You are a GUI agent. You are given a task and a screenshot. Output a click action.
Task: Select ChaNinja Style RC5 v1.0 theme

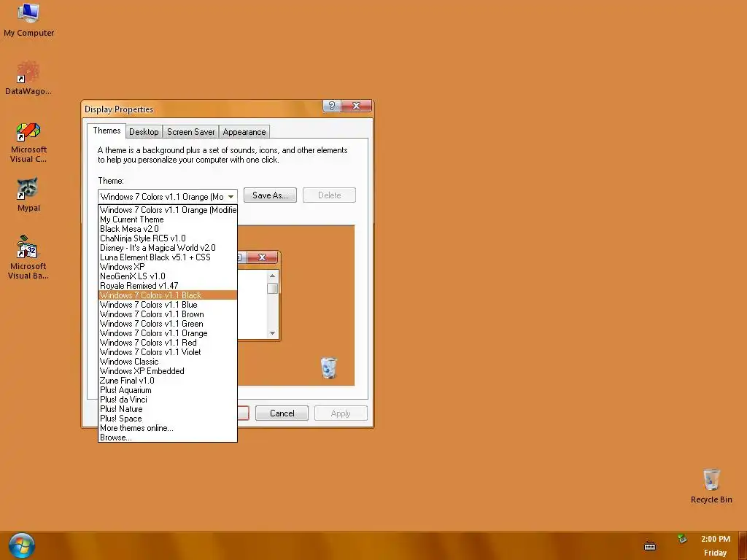168,238
